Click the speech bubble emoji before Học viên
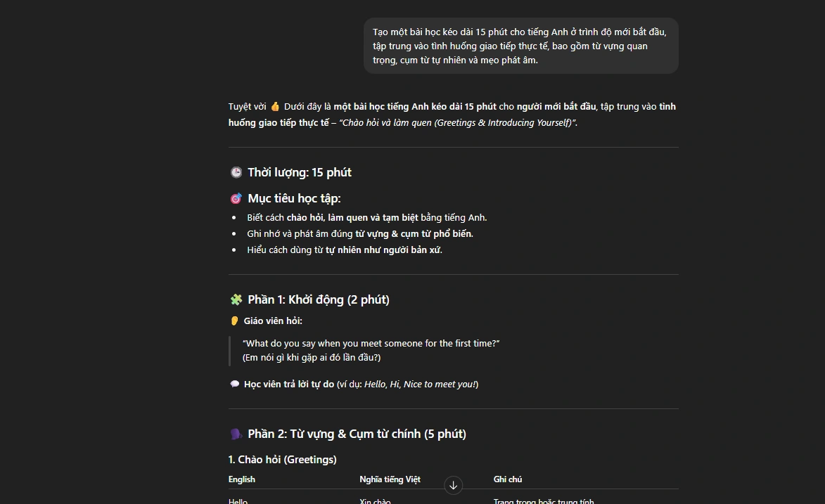Screen dimensions: 825x504 [235, 384]
